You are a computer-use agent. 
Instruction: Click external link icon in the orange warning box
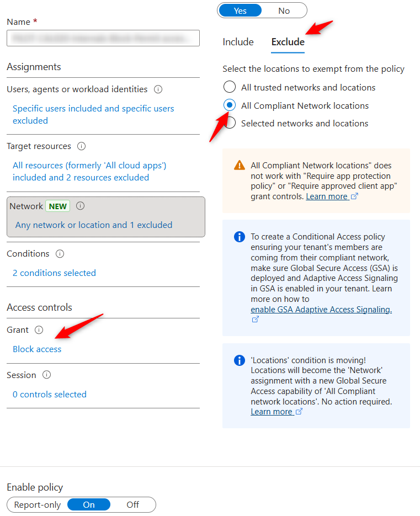pos(354,196)
